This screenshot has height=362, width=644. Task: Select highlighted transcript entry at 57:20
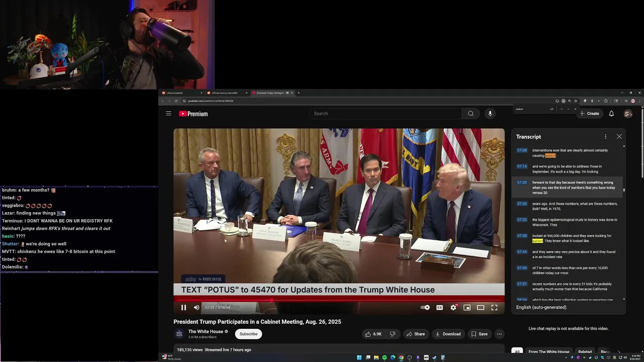tap(568, 188)
